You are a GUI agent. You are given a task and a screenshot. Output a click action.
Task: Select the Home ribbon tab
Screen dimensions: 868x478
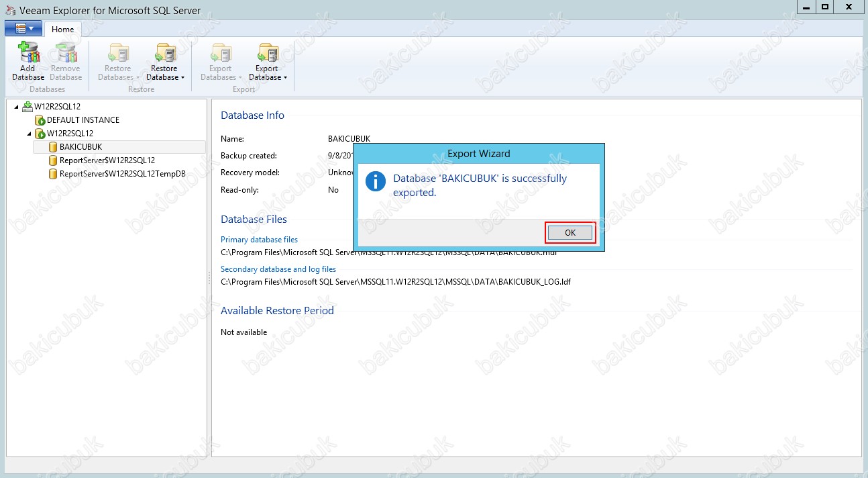point(63,29)
